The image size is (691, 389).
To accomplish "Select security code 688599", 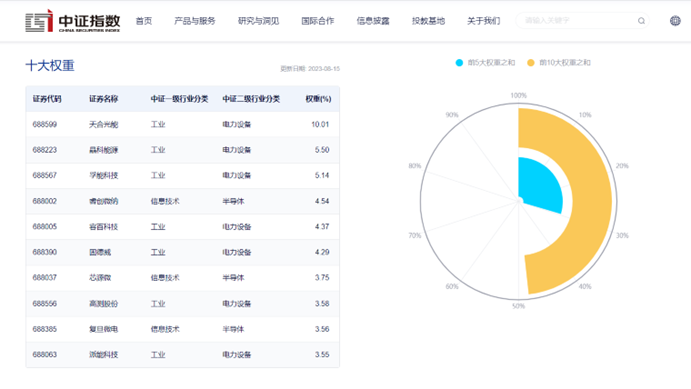I will pos(45,124).
